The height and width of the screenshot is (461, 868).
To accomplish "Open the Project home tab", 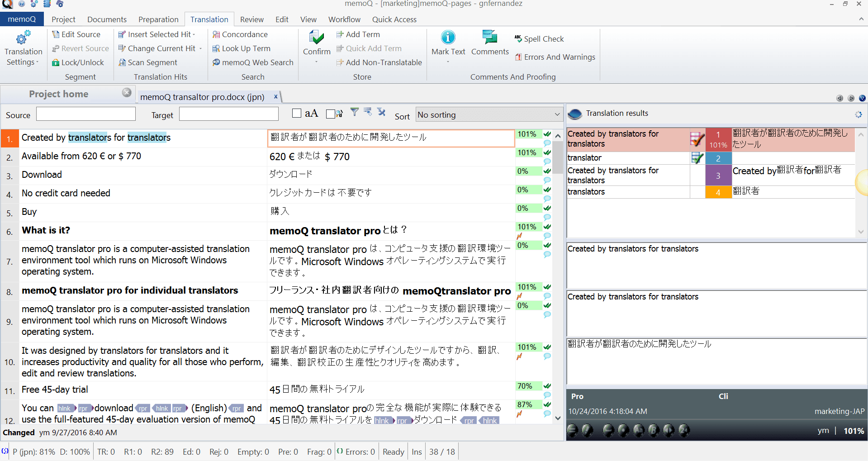I will [59, 94].
